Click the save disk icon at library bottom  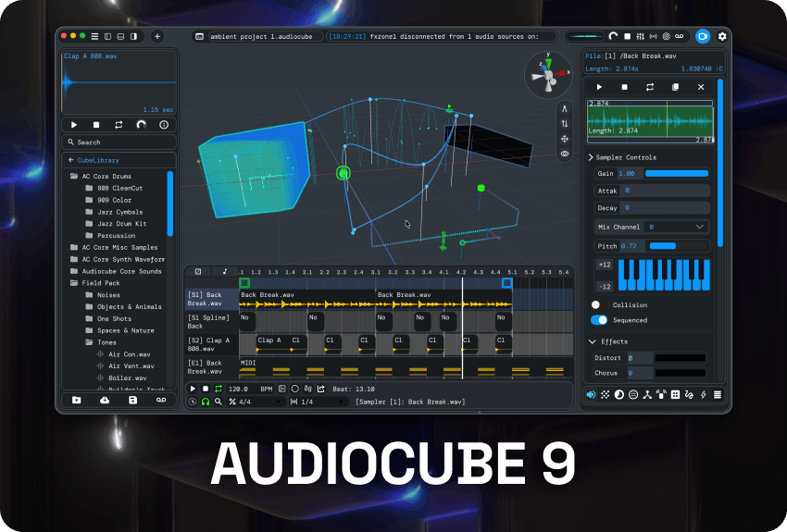132,400
